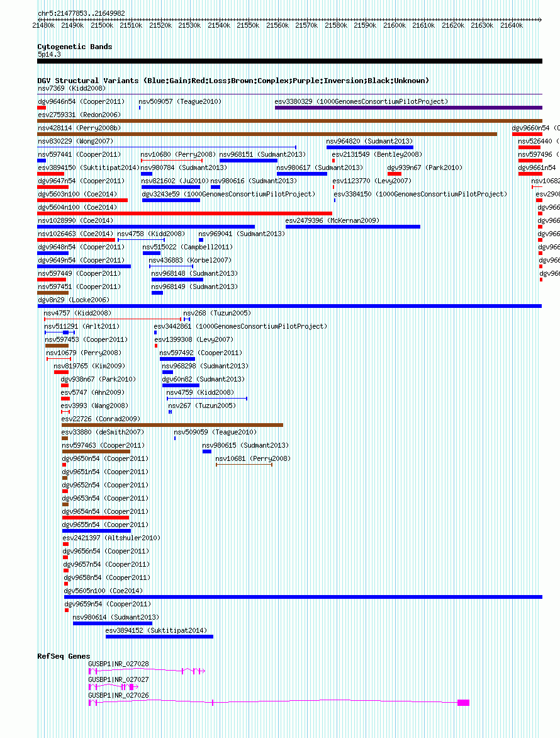The width and height of the screenshot is (560, 738).
Task: Select the 21600k ruler position label
Action: click(394, 25)
